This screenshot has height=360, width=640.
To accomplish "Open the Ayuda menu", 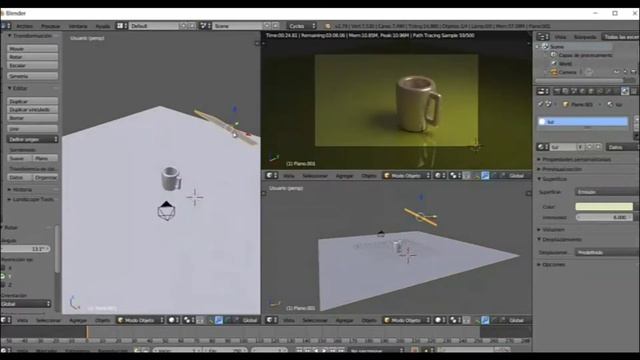I will pyautogui.click(x=102, y=26).
